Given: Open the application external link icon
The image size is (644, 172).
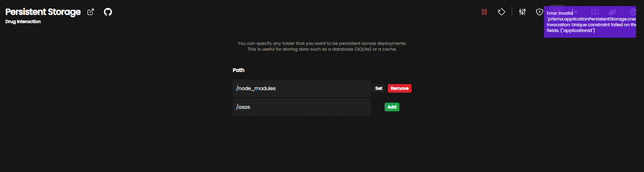Looking at the screenshot, I should [x=91, y=12].
